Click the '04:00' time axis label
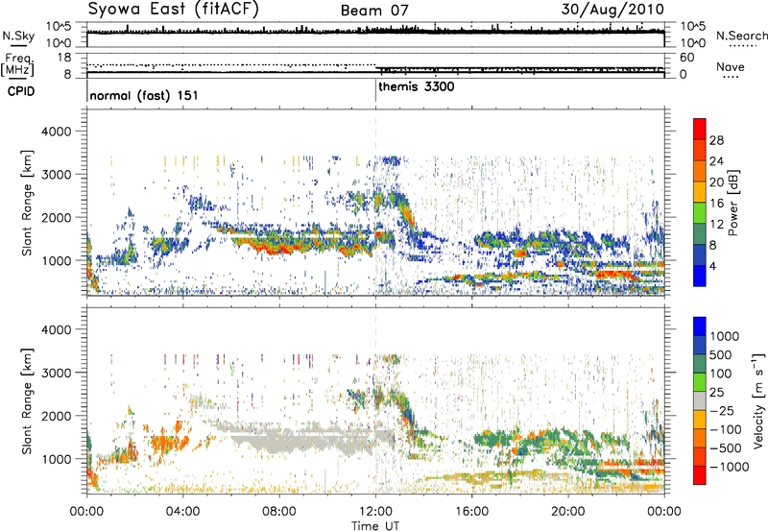Image resolution: width=768 pixels, height=532 pixels. [x=183, y=512]
